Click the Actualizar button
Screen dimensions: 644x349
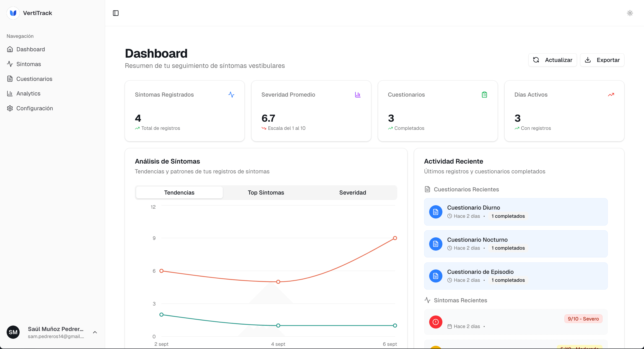[x=553, y=60]
